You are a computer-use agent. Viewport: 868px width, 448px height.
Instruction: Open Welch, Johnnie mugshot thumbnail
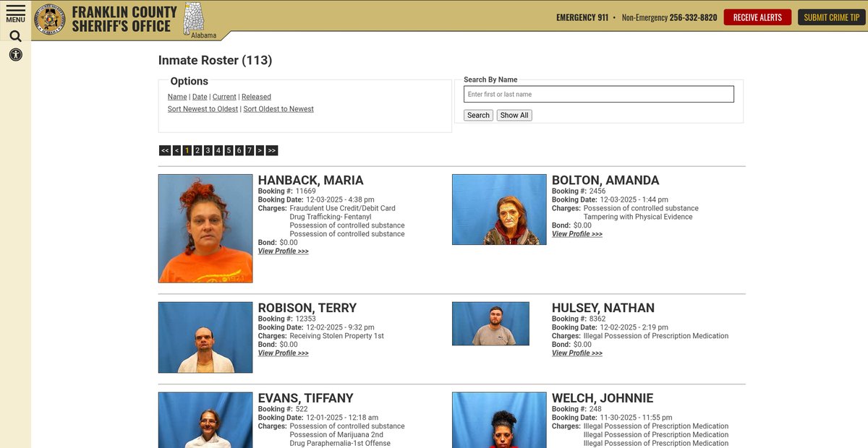click(499, 420)
